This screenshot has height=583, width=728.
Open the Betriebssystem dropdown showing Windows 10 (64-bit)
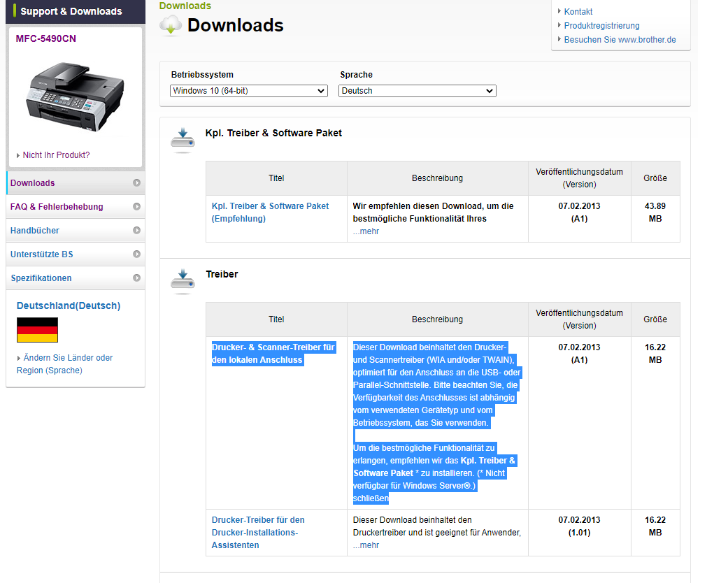tap(249, 91)
